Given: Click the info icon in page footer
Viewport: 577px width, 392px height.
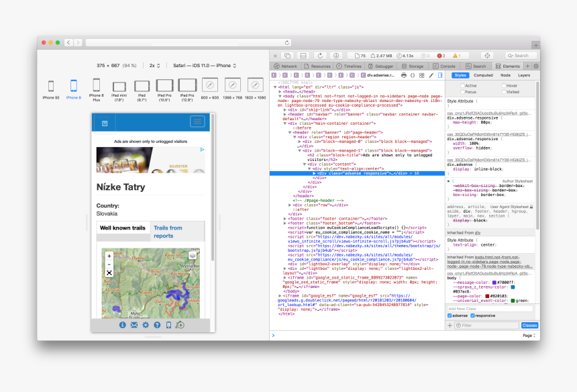Looking at the screenshot, I should (123, 325).
